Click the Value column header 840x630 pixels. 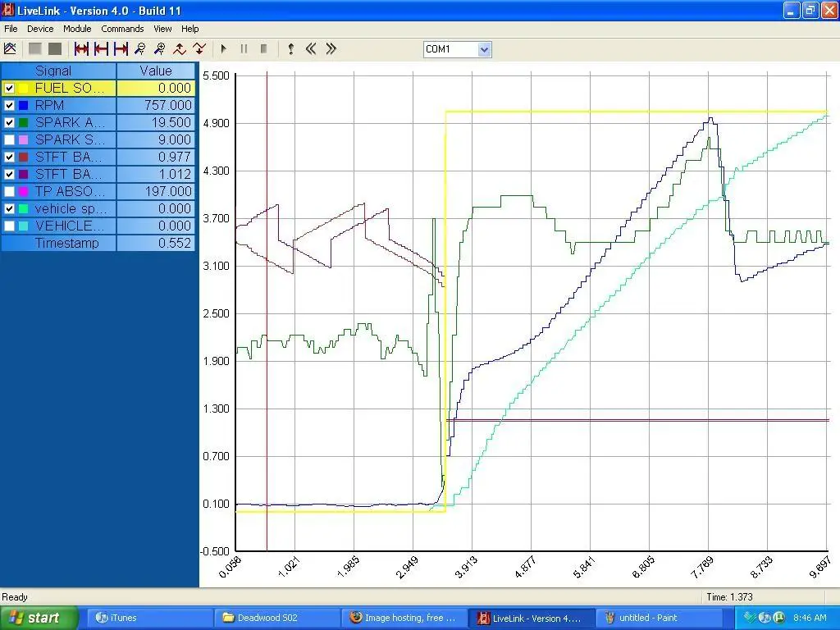tap(156, 71)
